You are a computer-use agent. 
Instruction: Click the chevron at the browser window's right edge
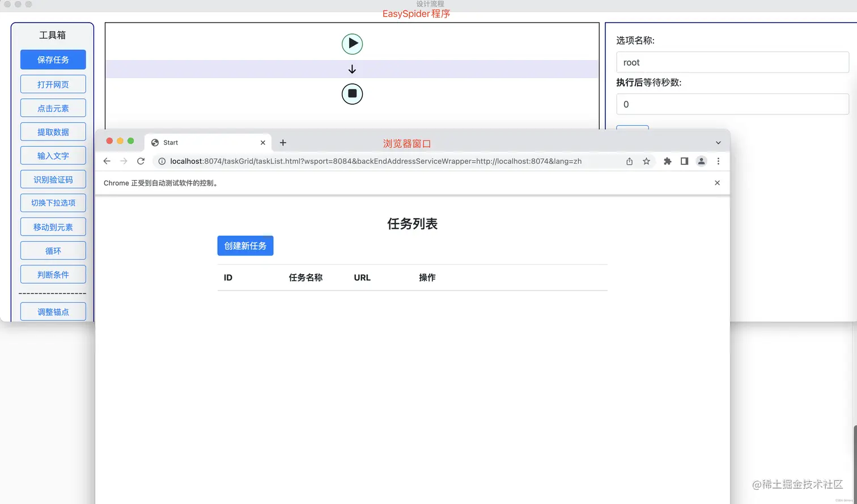(718, 142)
